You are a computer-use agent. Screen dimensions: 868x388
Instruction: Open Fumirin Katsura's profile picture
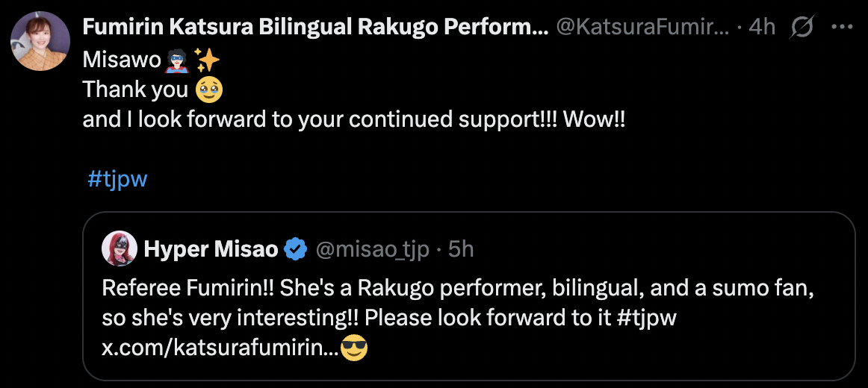pos(40,41)
